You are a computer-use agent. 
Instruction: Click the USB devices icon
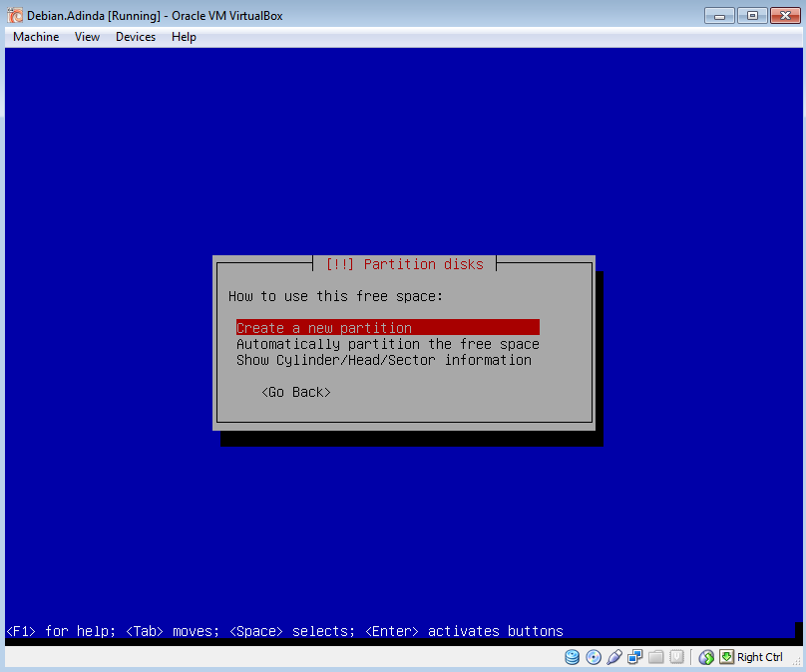point(614,657)
